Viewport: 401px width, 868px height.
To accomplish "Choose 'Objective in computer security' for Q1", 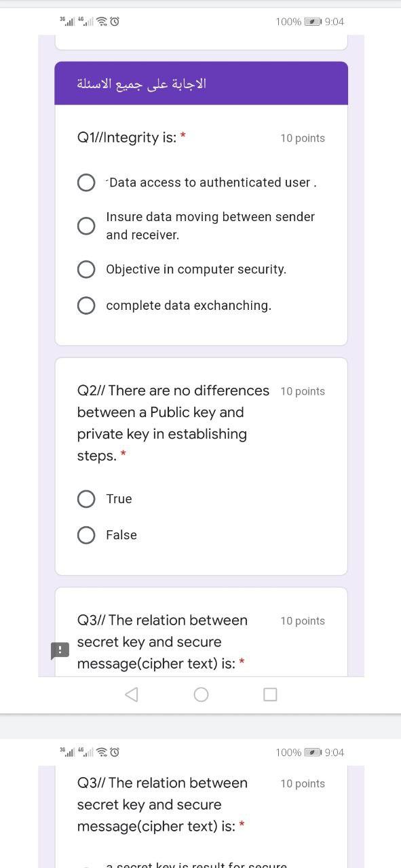I will point(86,269).
